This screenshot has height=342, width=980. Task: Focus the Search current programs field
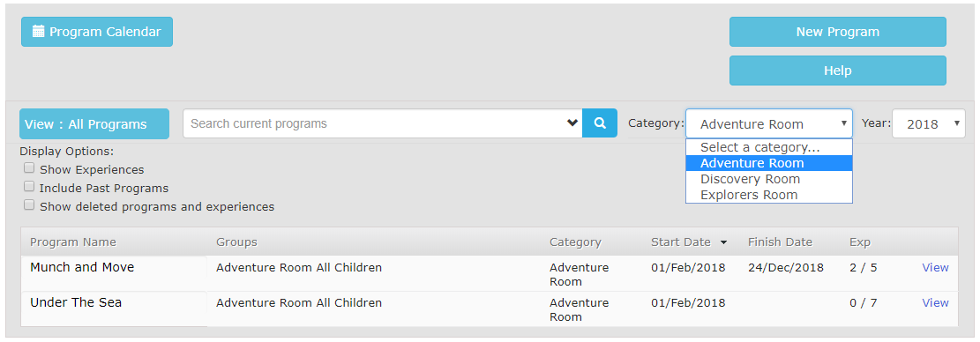click(x=375, y=123)
